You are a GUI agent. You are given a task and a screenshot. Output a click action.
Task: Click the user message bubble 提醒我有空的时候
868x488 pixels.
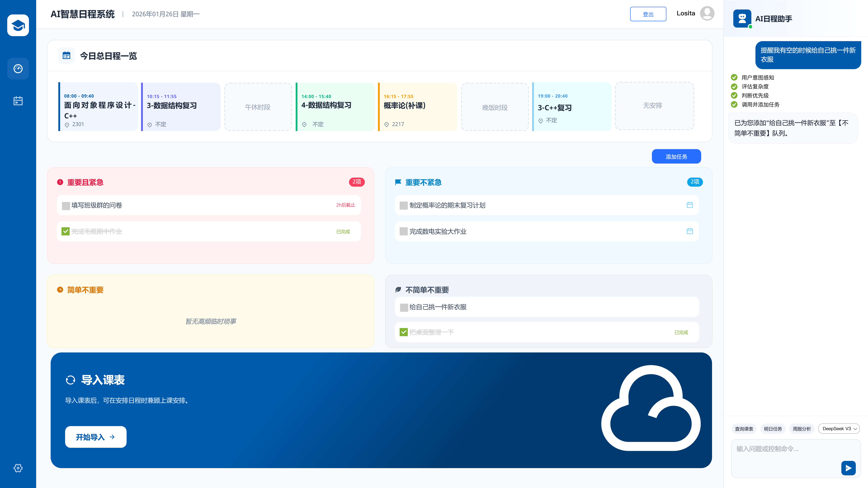pos(808,55)
